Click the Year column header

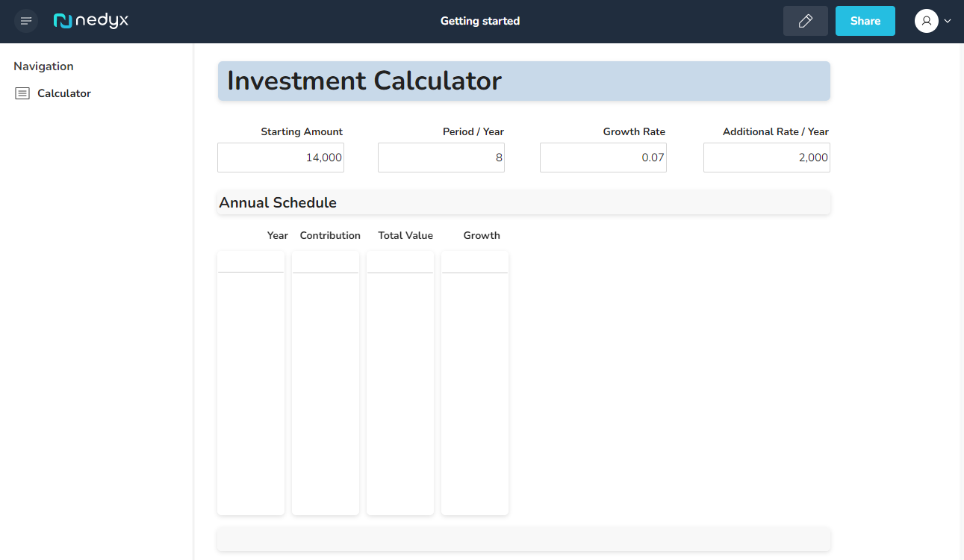coord(277,235)
